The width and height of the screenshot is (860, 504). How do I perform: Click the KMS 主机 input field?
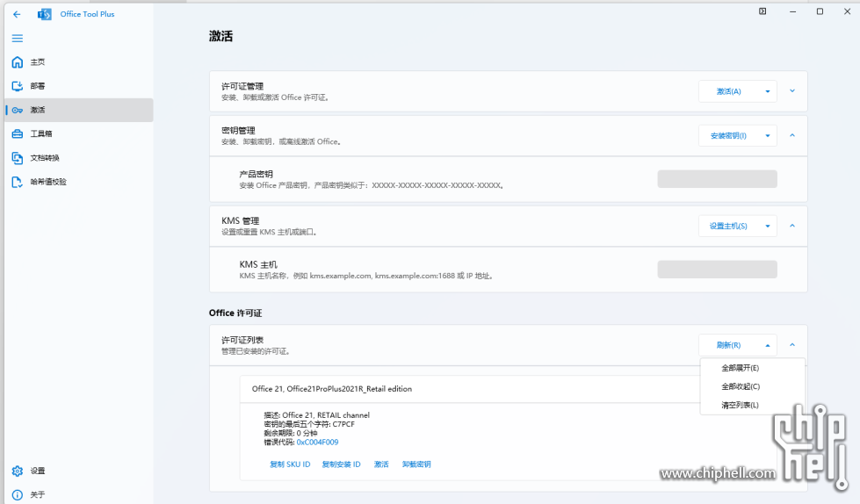click(718, 270)
